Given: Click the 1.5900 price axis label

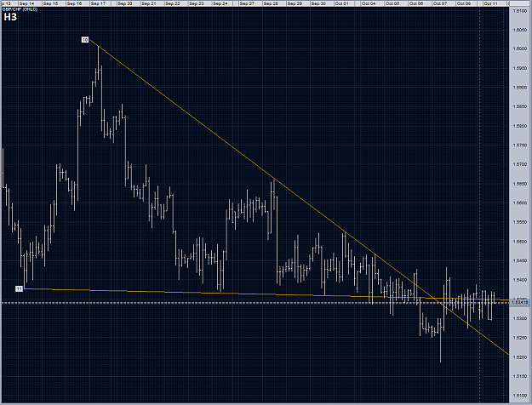Looking at the screenshot, I should pos(519,88).
